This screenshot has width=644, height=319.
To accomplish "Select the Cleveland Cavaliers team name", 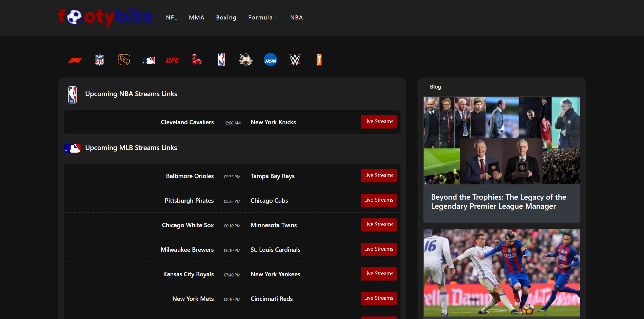I will click(x=187, y=122).
